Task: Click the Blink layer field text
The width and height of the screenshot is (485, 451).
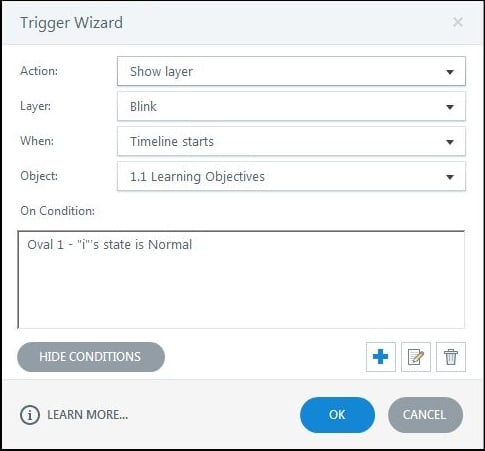Action: point(143,107)
